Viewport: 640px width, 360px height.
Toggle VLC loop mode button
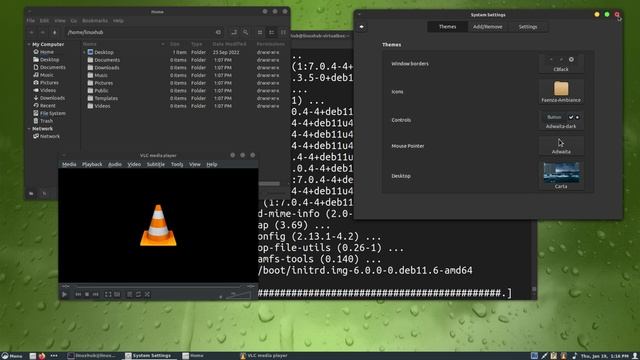tap(138, 294)
